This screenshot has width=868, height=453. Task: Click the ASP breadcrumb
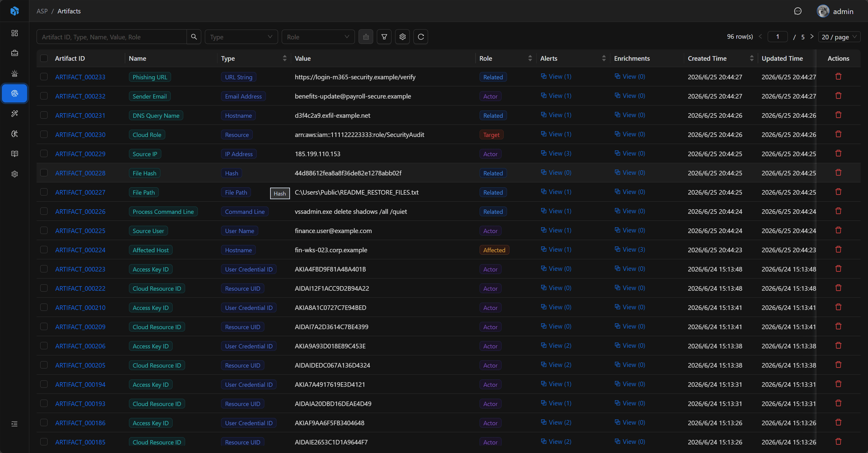(x=42, y=11)
